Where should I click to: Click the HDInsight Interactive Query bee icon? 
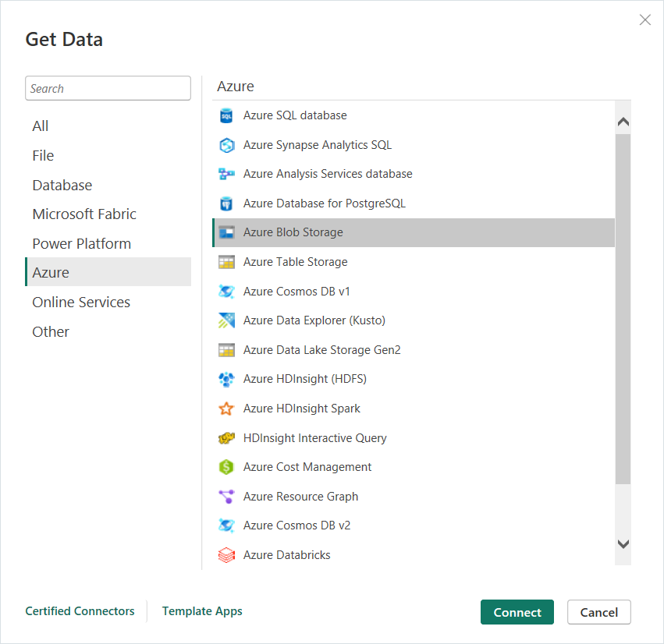pyautogui.click(x=226, y=438)
